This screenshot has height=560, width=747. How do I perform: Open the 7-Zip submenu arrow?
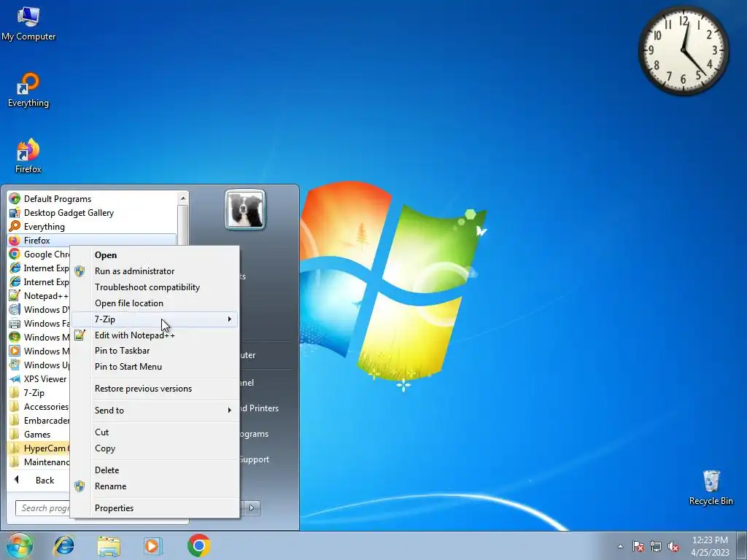(x=230, y=319)
